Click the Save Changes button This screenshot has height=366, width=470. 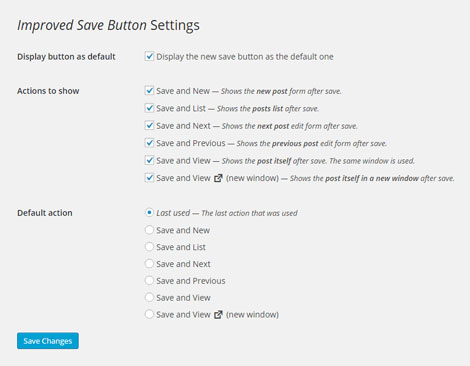click(x=48, y=341)
